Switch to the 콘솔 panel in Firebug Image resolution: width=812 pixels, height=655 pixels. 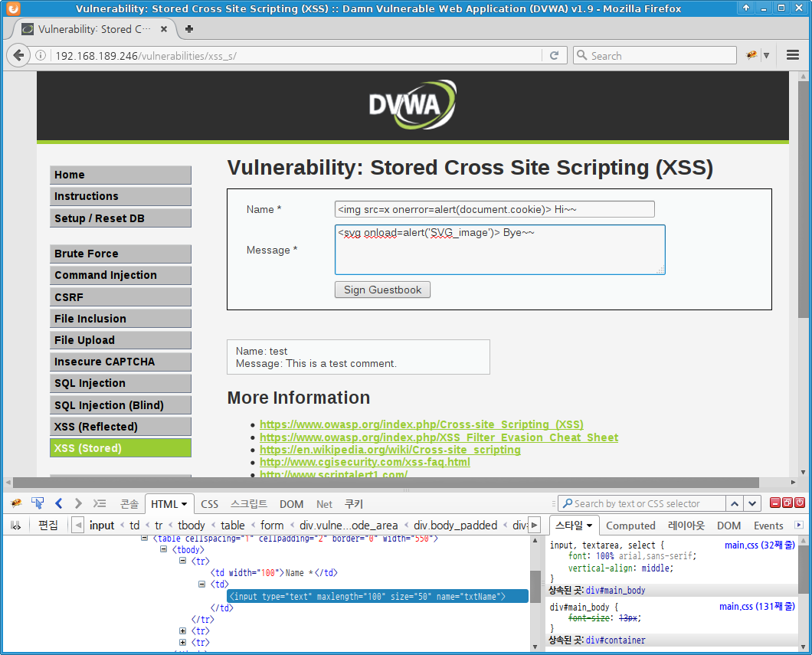point(129,504)
